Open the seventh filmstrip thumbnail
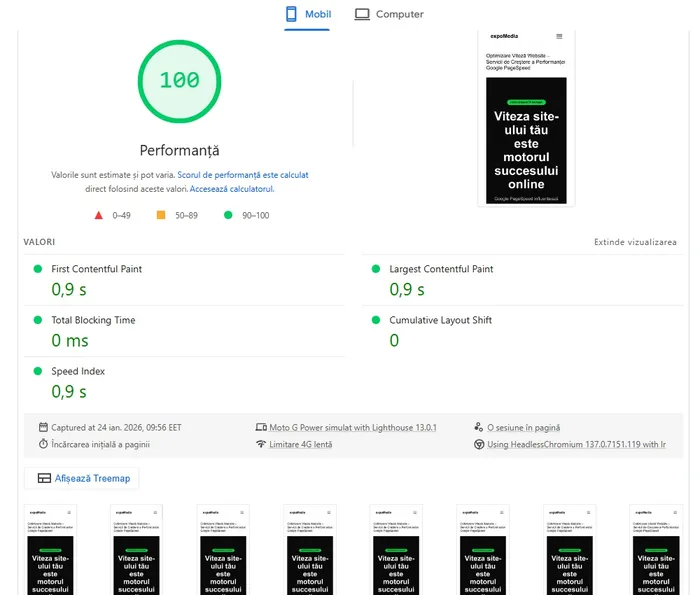700x595 pixels. pyautogui.click(x=570, y=549)
